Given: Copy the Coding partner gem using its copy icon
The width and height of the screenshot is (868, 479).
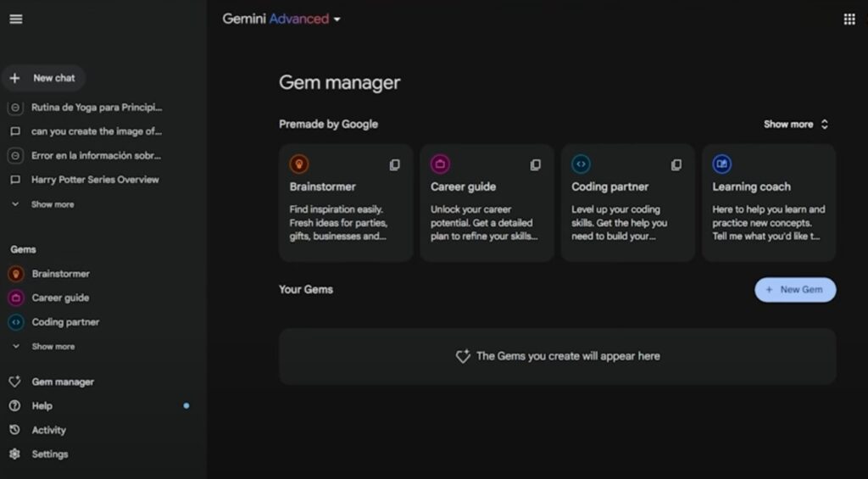Looking at the screenshot, I should tap(676, 165).
